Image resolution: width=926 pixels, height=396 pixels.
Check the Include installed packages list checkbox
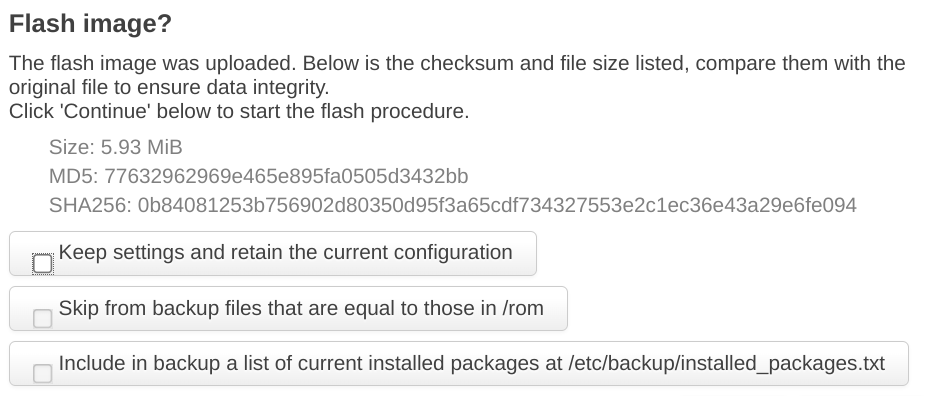[x=43, y=373]
